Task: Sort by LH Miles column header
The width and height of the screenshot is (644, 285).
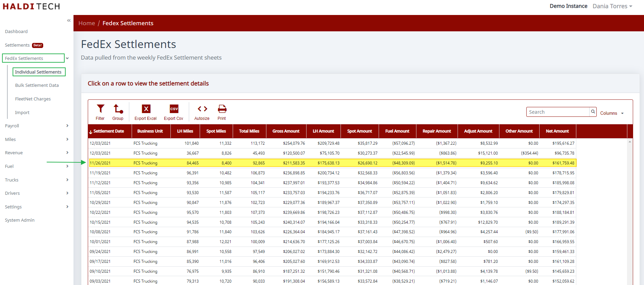Action: [185, 131]
